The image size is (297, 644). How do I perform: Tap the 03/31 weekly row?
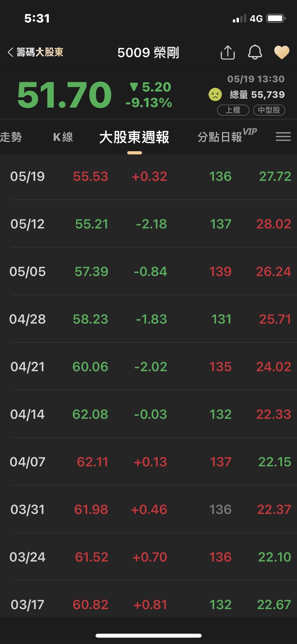point(148,509)
